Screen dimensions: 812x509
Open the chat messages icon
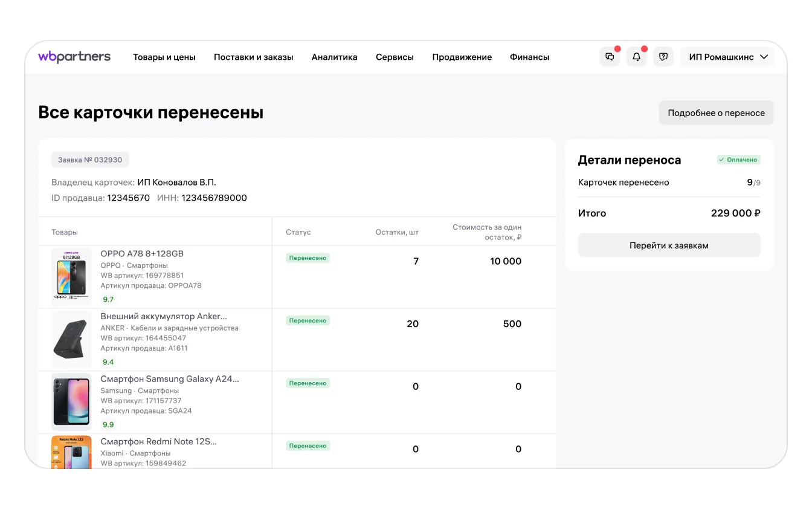click(610, 57)
